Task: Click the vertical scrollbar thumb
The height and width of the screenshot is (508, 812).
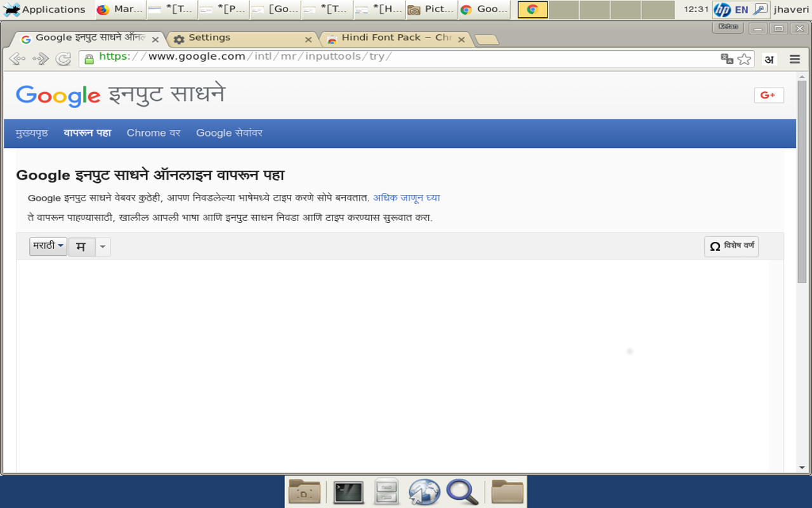Action: click(x=802, y=182)
